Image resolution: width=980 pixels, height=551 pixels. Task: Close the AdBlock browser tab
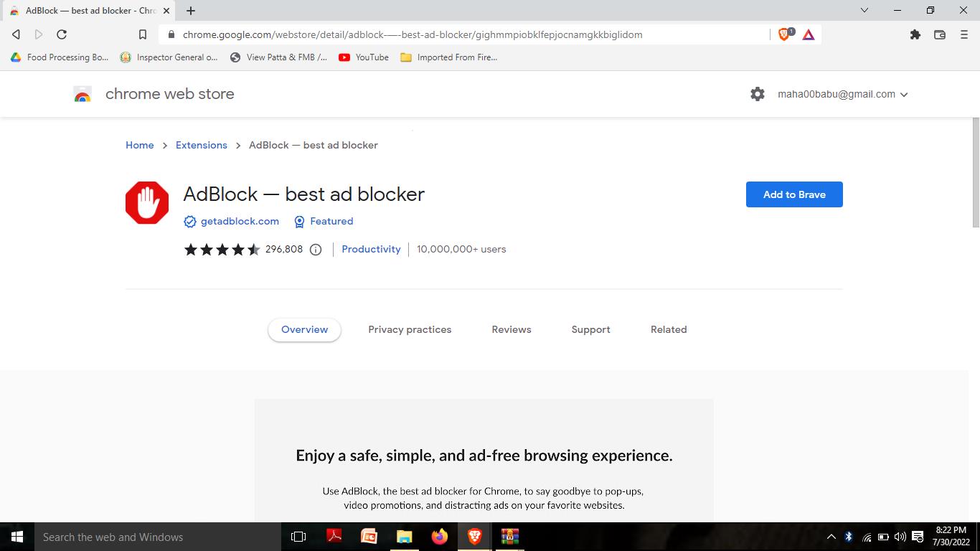(x=166, y=11)
